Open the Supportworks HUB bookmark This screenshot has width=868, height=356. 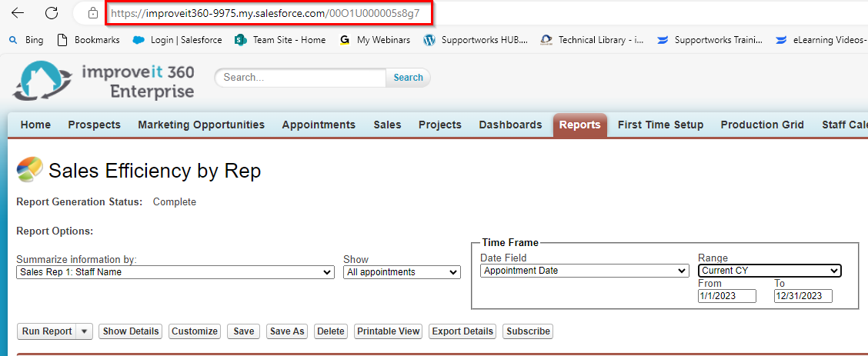point(476,40)
